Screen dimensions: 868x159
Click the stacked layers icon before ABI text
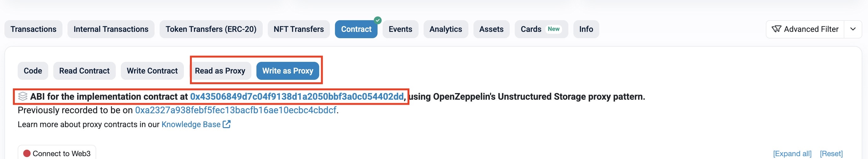tap(23, 96)
